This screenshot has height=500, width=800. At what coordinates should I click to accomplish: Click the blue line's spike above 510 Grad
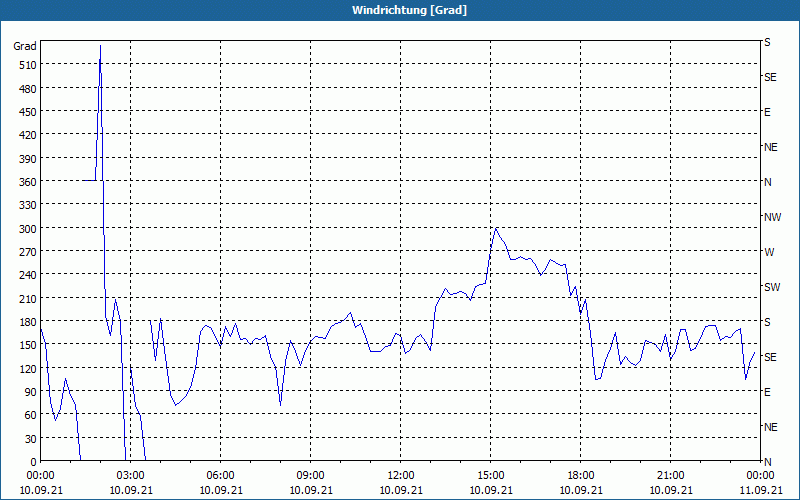pyautogui.click(x=100, y=46)
